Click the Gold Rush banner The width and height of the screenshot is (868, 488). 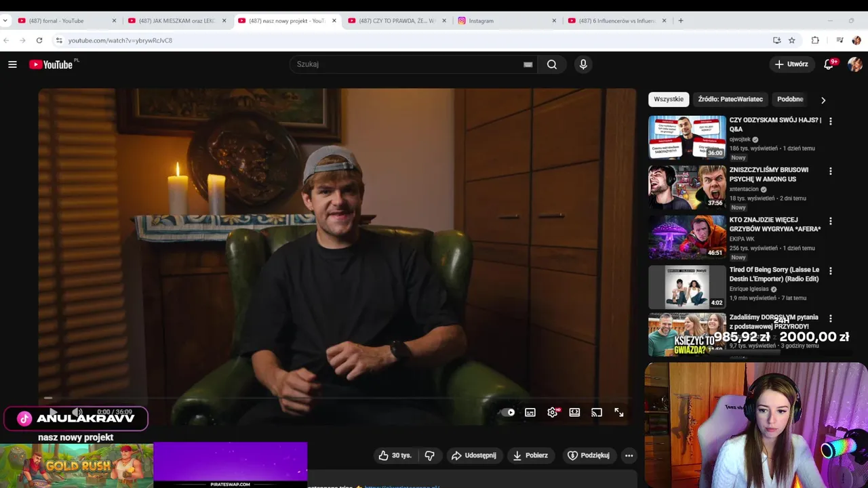[x=77, y=466]
